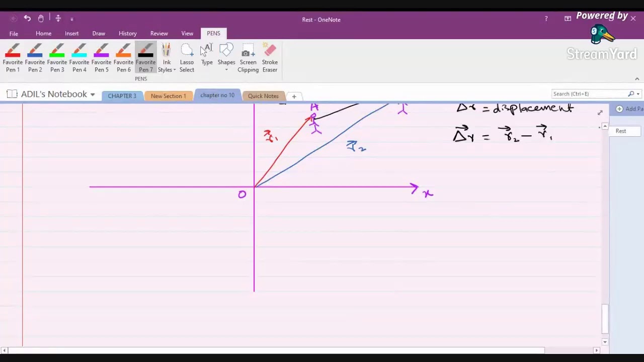Open Ink Styles gallery
The image size is (644, 362).
click(167, 58)
